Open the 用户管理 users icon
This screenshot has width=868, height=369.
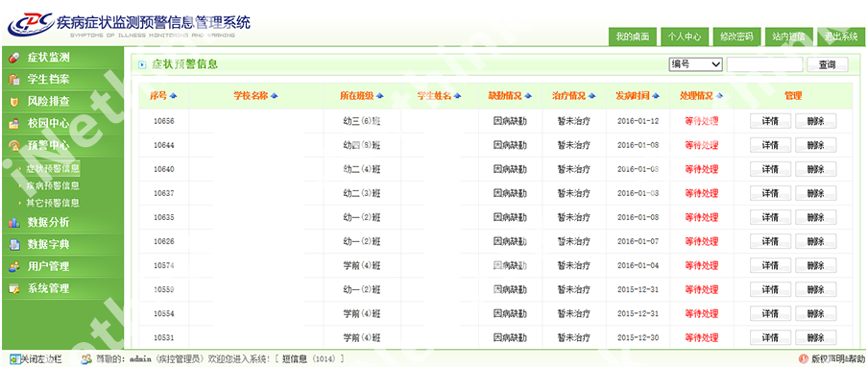[14, 266]
